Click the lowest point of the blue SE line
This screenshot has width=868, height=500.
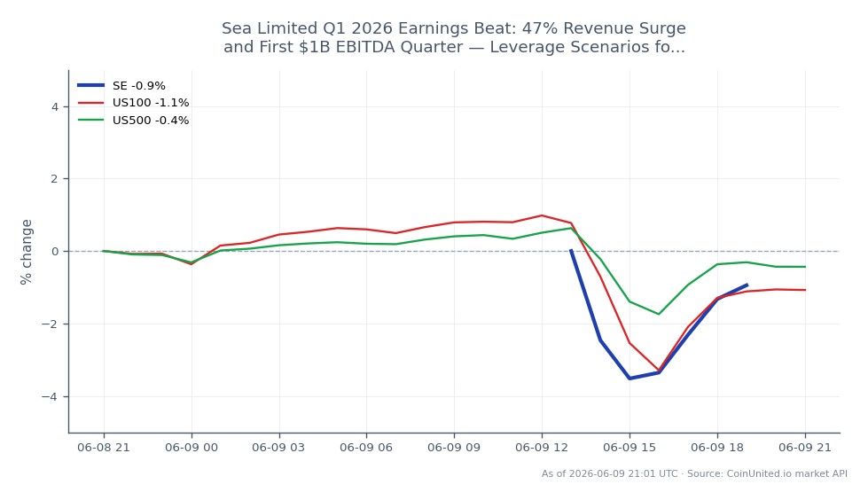629,379
